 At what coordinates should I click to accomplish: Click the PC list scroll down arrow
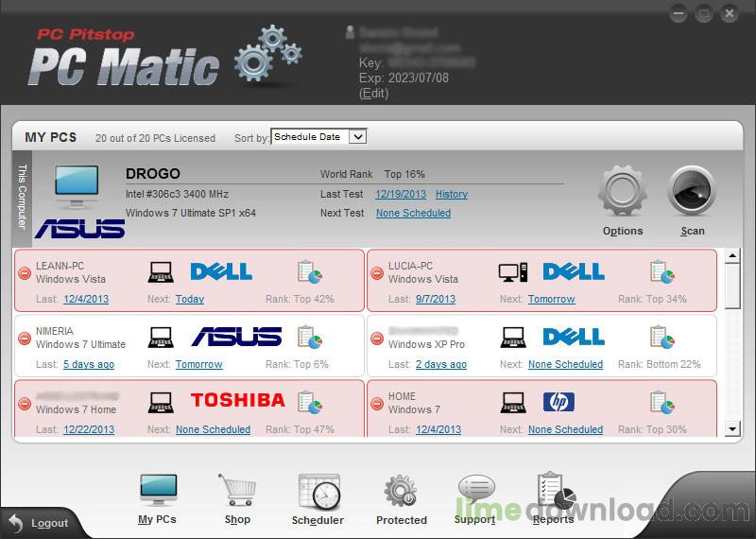pos(732,428)
